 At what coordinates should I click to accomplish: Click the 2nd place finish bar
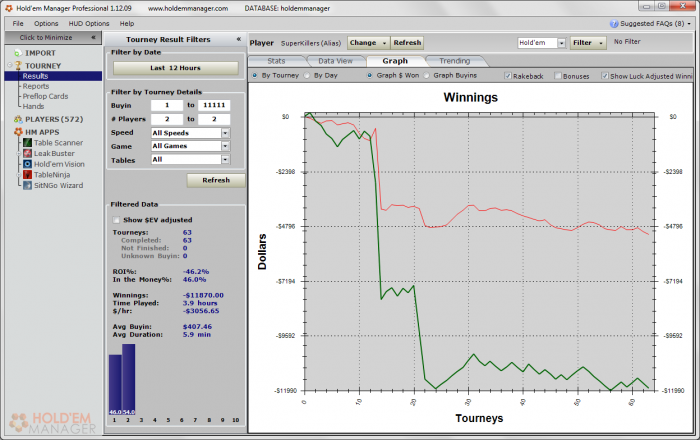(129, 379)
